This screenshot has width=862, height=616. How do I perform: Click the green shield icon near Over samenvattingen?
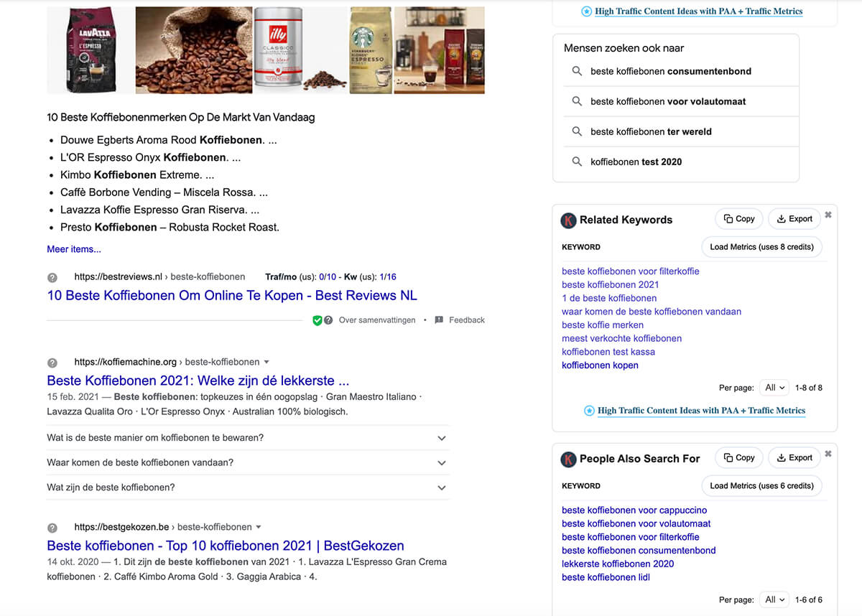coord(317,320)
